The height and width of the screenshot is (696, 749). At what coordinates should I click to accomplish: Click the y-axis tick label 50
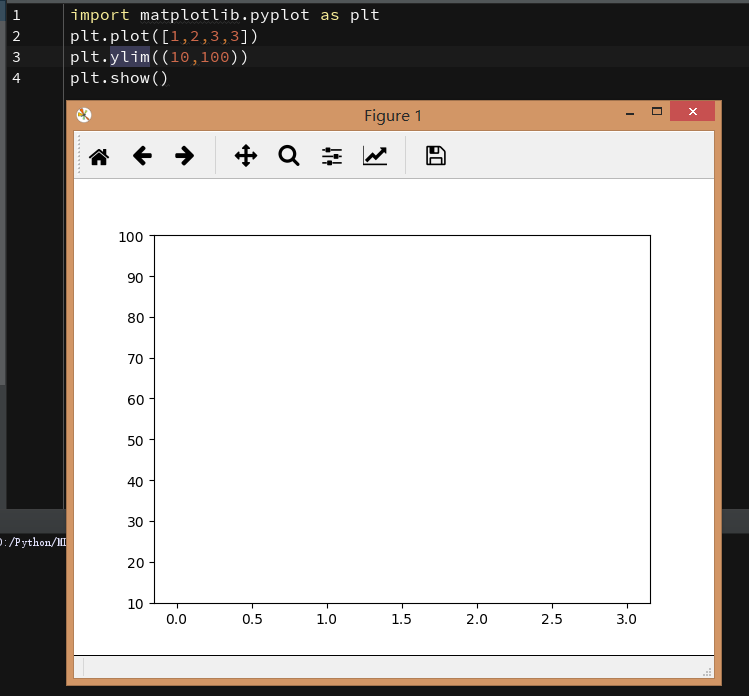point(135,441)
